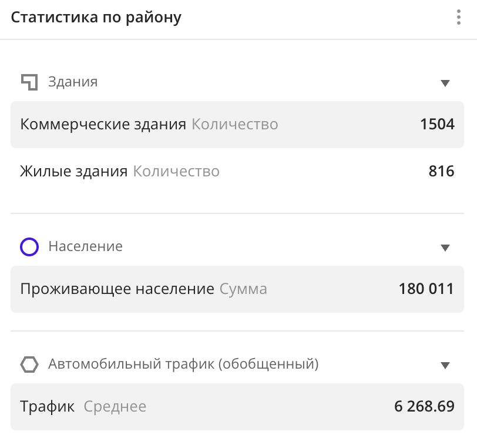
Task: Open options via the header overflow menu
Action: pos(459,17)
